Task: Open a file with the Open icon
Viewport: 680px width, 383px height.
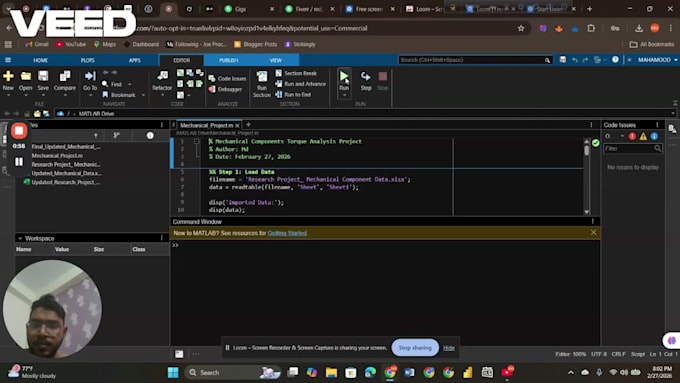Action: pos(26,76)
